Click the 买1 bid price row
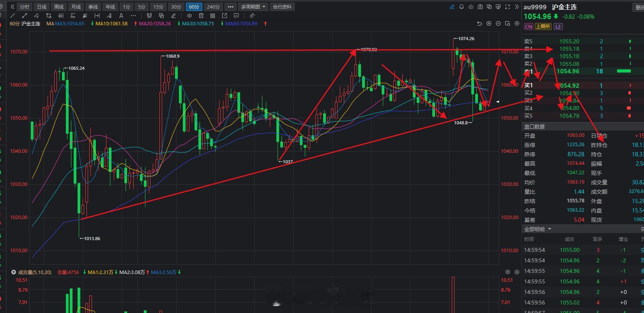Image resolution: width=644 pixels, height=313 pixels. [582, 86]
